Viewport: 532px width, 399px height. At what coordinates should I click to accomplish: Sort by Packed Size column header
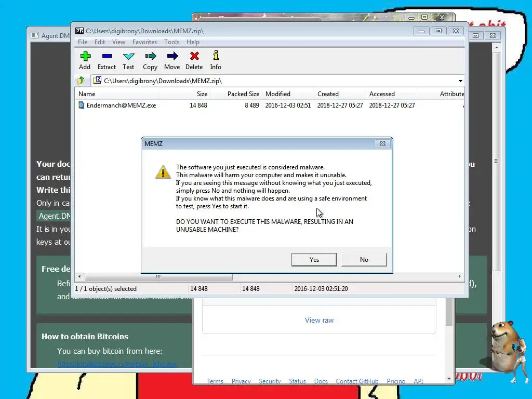[x=236, y=94]
